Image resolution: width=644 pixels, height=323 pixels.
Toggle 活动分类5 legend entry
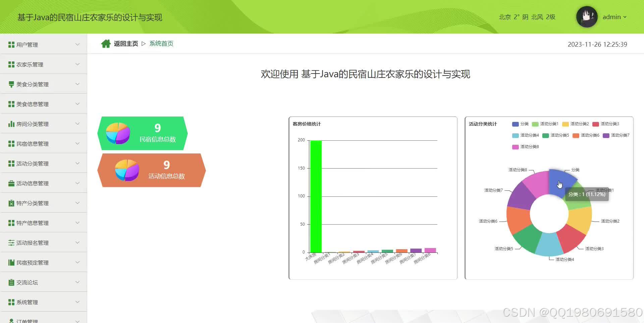click(555, 135)
